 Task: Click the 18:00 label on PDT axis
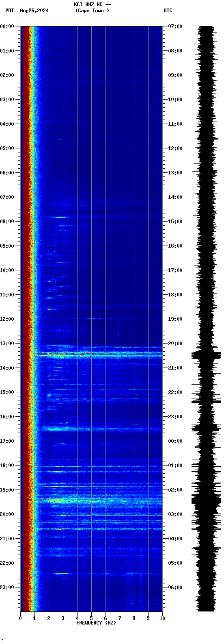point(7,466)
